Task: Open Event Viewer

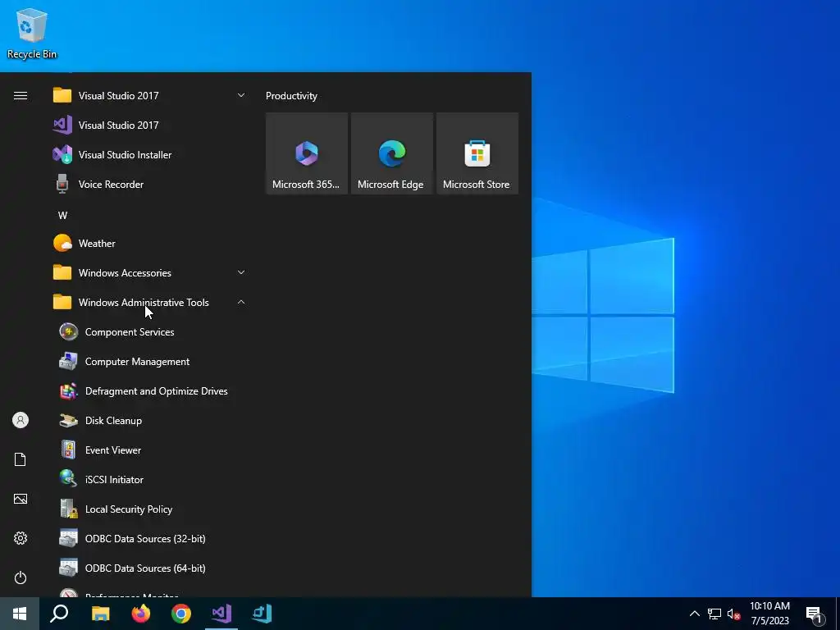Action: pos(149,450)
